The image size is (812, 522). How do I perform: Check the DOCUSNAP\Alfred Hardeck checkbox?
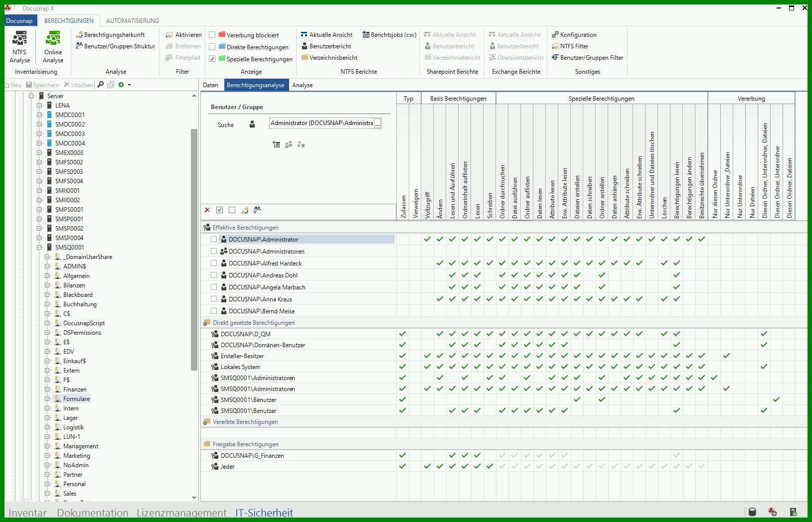click(214, 263)
